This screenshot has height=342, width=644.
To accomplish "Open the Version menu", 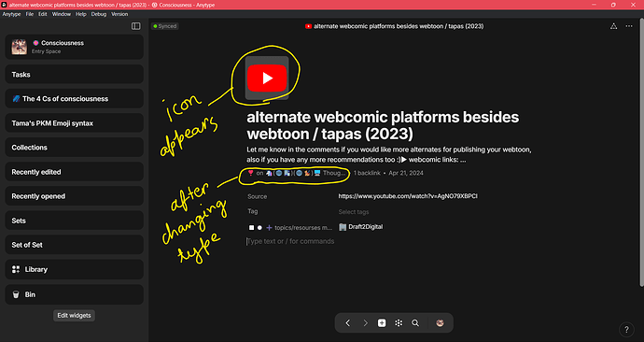I will tap(119, 14).
